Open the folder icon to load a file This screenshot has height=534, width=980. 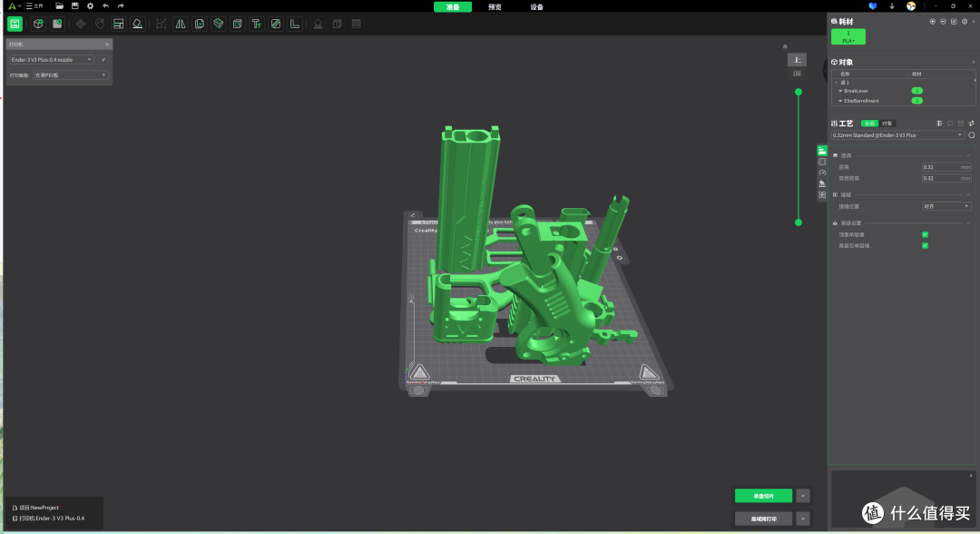(x=59, y=6)
